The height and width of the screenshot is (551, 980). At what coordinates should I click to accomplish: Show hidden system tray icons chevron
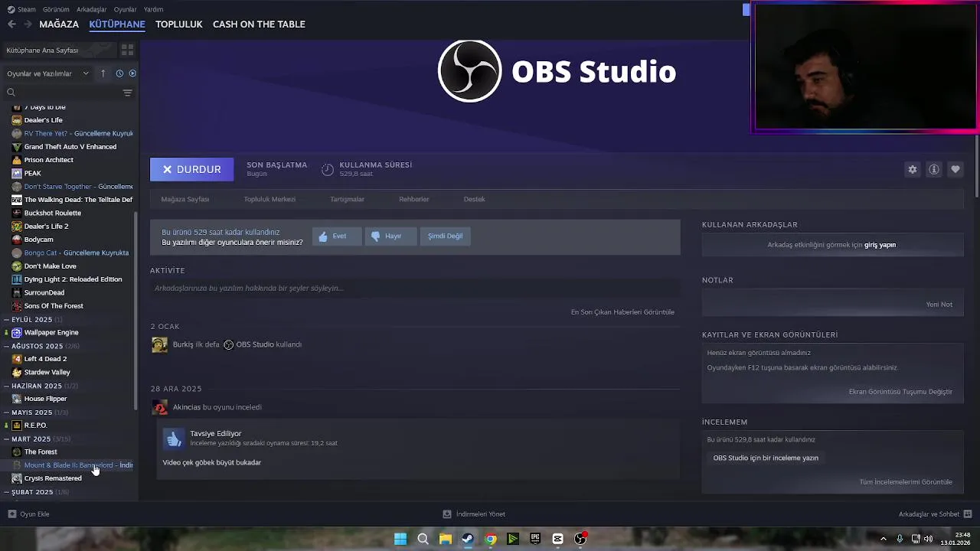click(883, 539)
